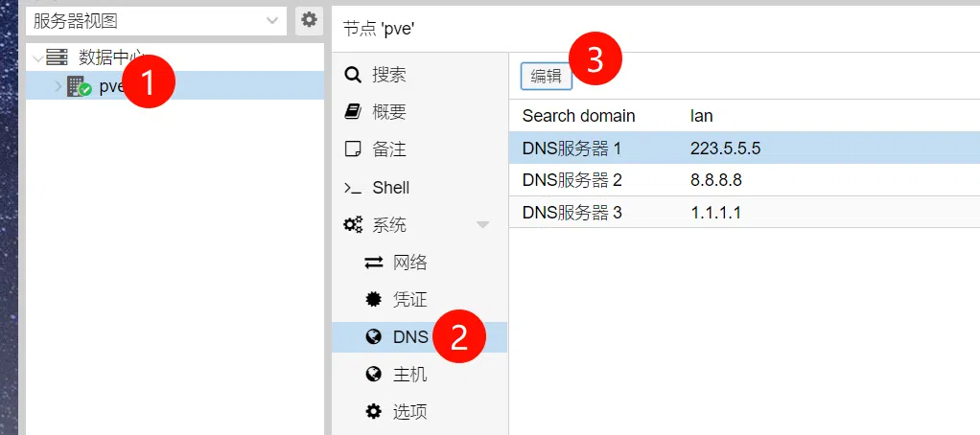Open the Shell terminal icon
Image resolution: width=980 pixels, height=435 pixels.
click(x=353, y=188)
